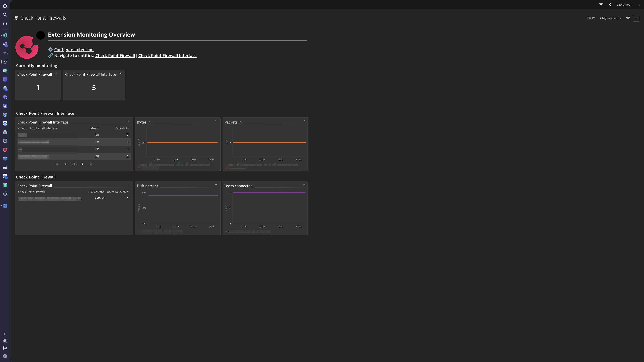Sort by the 'Bytes in' column header
This screenshot has height=362, width=644.
coord(94,128)
